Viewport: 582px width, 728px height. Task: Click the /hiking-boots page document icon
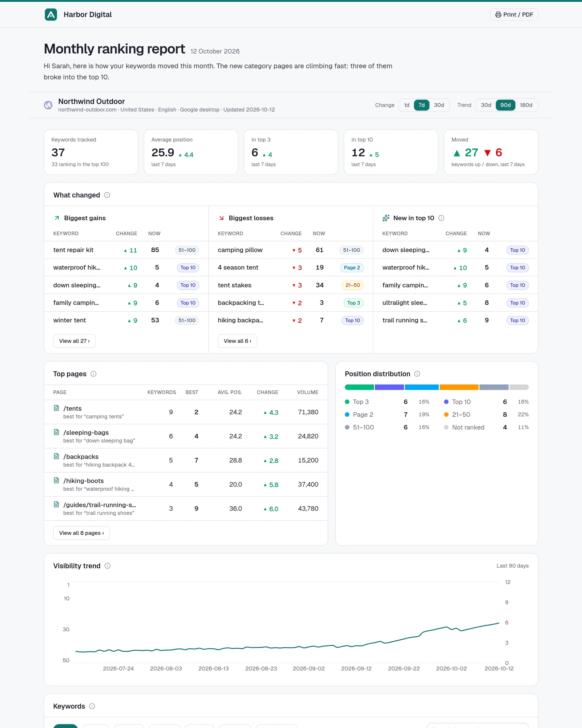(x=56, y=480)
